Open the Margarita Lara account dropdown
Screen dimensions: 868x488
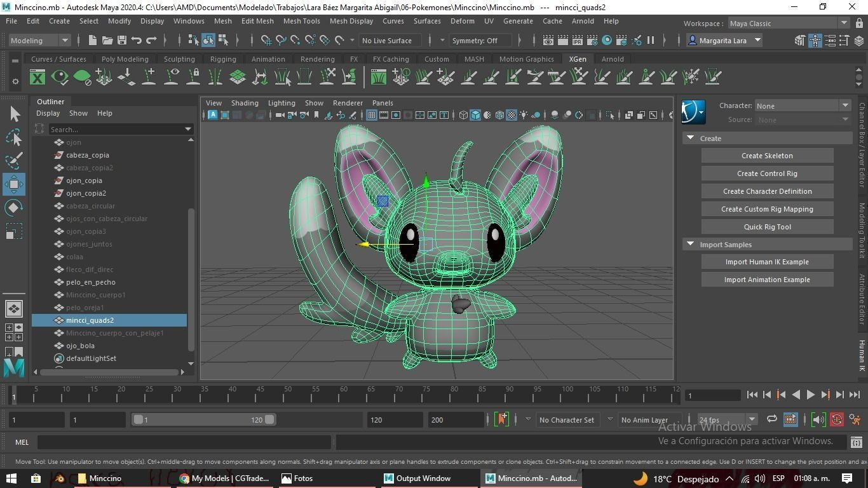tap(725, 40)
